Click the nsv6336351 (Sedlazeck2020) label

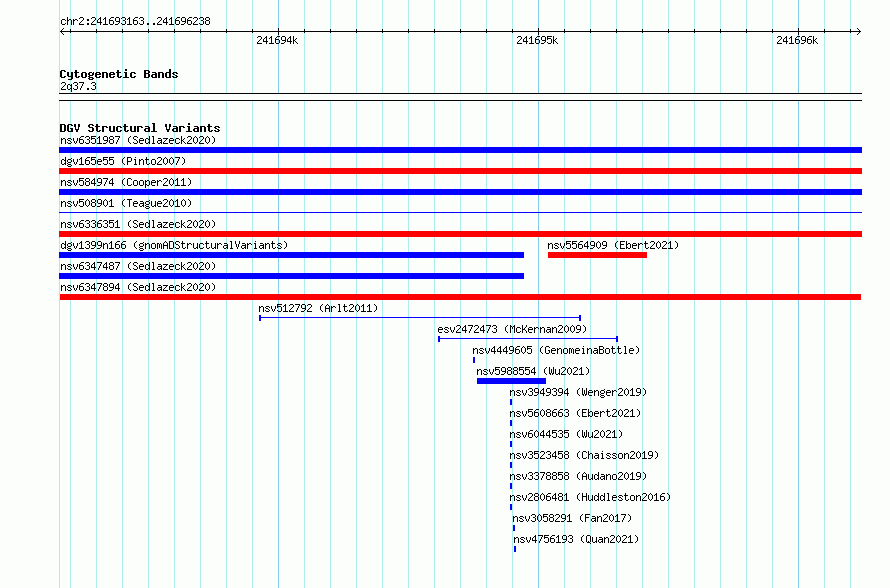pos(138,224)
